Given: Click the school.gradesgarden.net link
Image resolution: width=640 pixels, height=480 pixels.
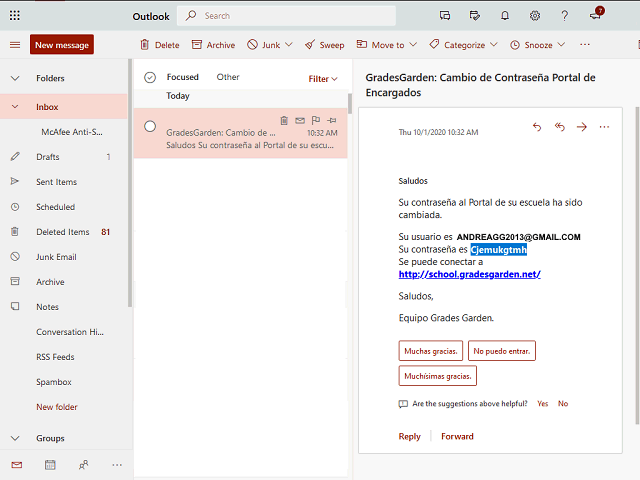Looking at the screenshot, I should [x=469, y=274].
